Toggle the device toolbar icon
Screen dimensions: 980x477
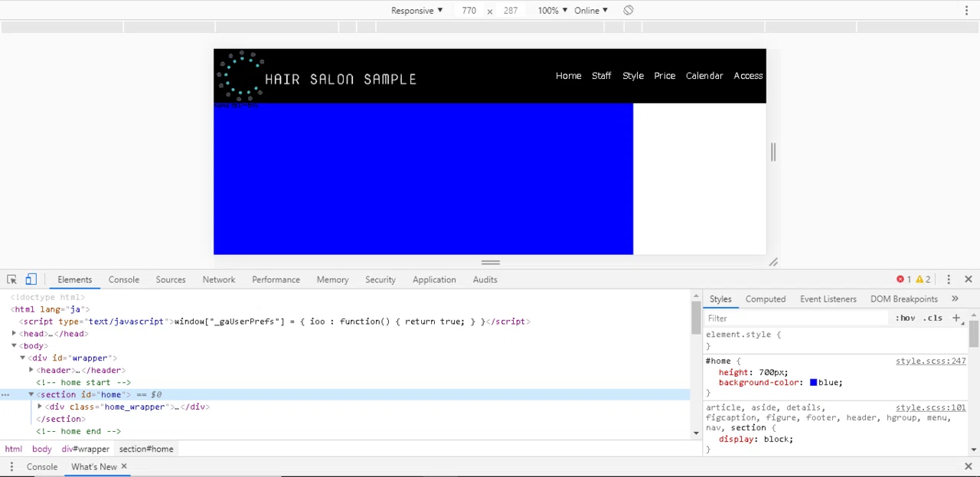click(x=31, y=279)
